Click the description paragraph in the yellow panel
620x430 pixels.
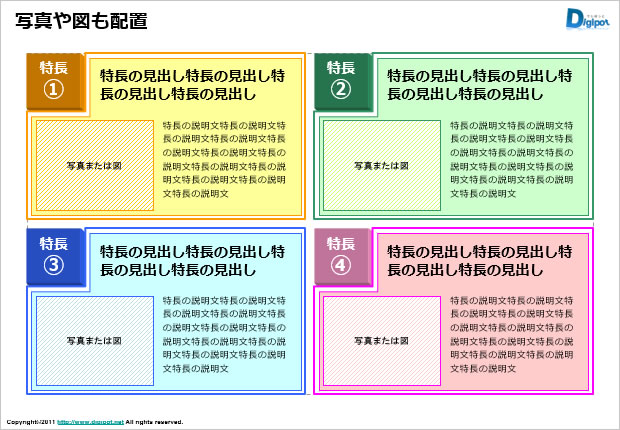[x=223, y=159]
